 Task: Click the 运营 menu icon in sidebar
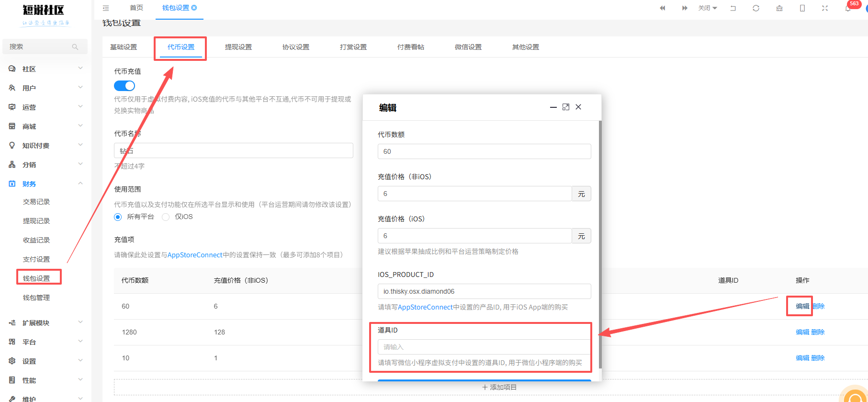(x=12, y=107)
